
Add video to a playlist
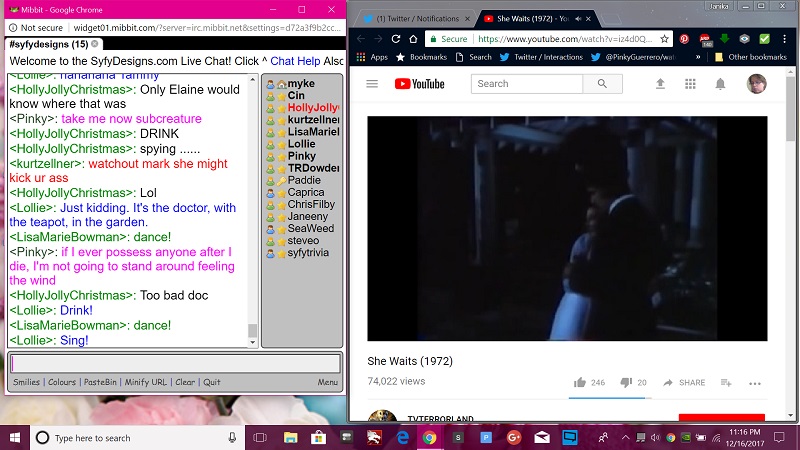(x=726, y=383)
